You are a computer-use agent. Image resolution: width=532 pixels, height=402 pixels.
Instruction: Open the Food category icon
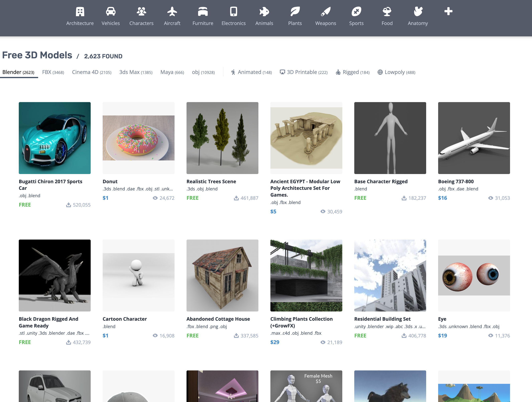tap(387, 12)
